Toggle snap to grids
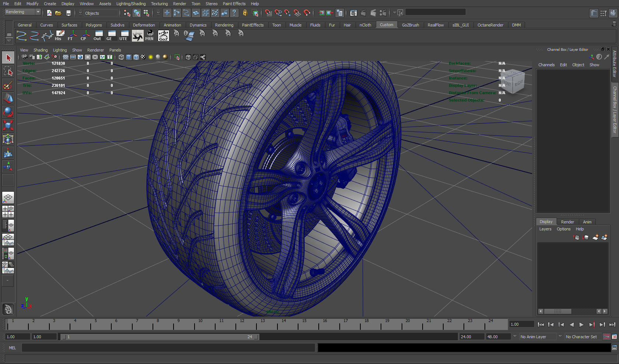The height and width of the screenshot is (364, 619). (x=268, y=13)
